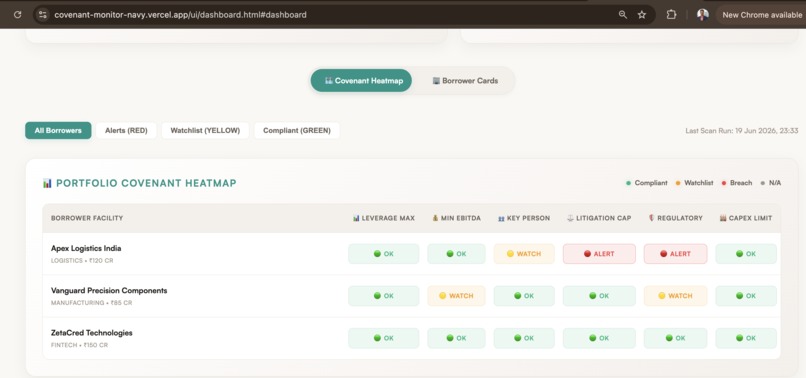Click ZetaCred Leverage Max OK cell
806x378 pixels.
tap(383, 338)
